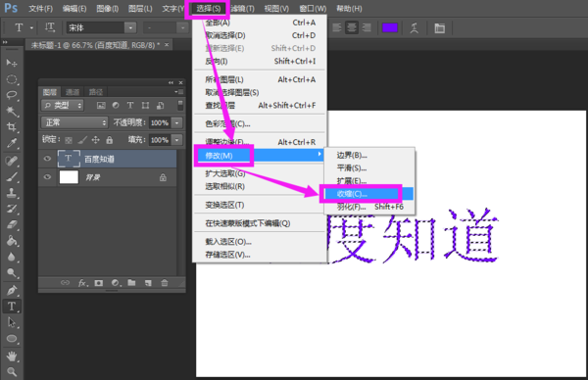Open the Layers panel flyout menu

pos(179,92)
